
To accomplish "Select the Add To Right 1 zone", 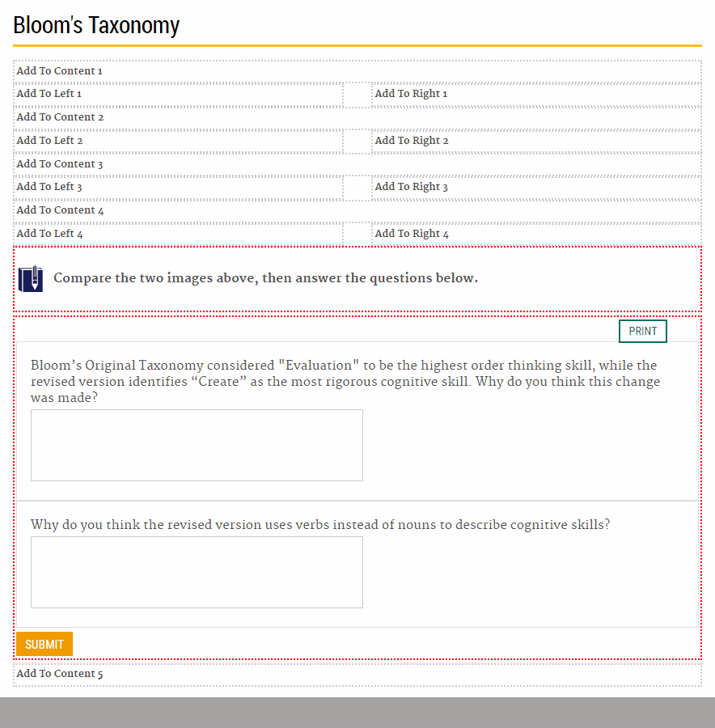I will coord(536,95).
